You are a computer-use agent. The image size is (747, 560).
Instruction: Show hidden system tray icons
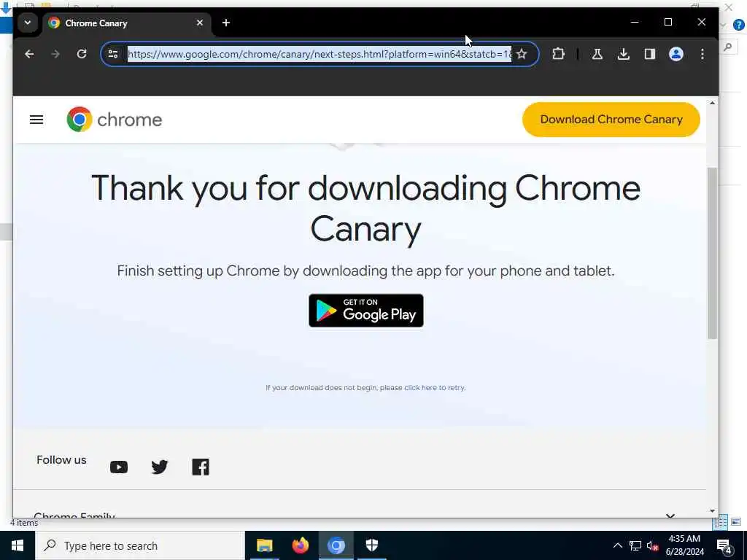point(617,545)
